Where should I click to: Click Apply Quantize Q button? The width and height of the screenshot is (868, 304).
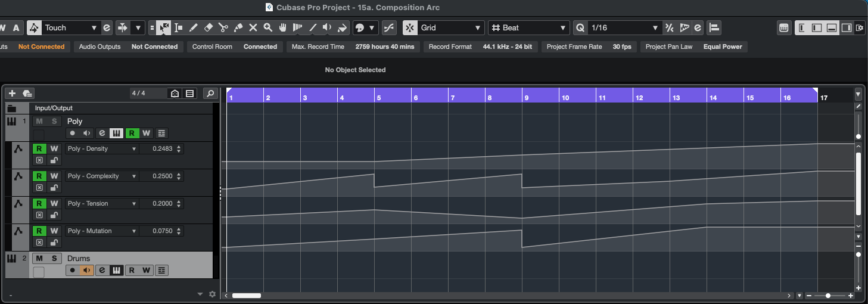581,27
